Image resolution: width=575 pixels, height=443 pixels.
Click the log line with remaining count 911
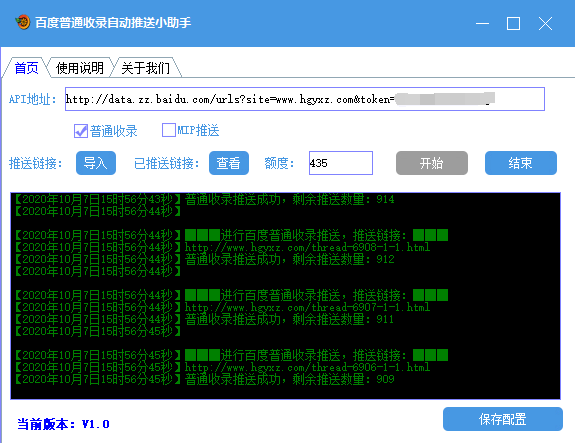204,319
